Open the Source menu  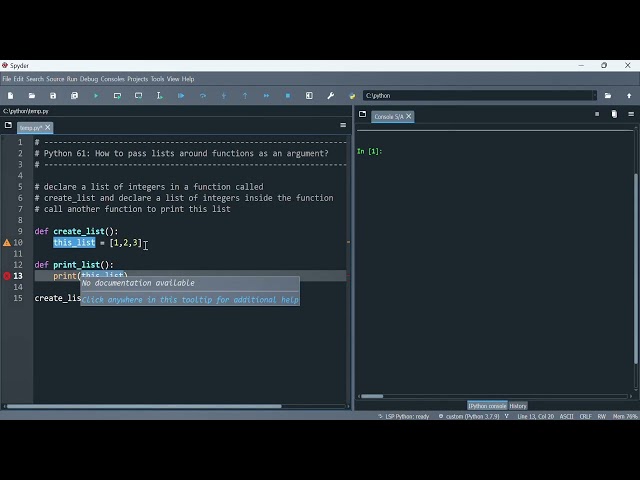(x=55, y=79)
